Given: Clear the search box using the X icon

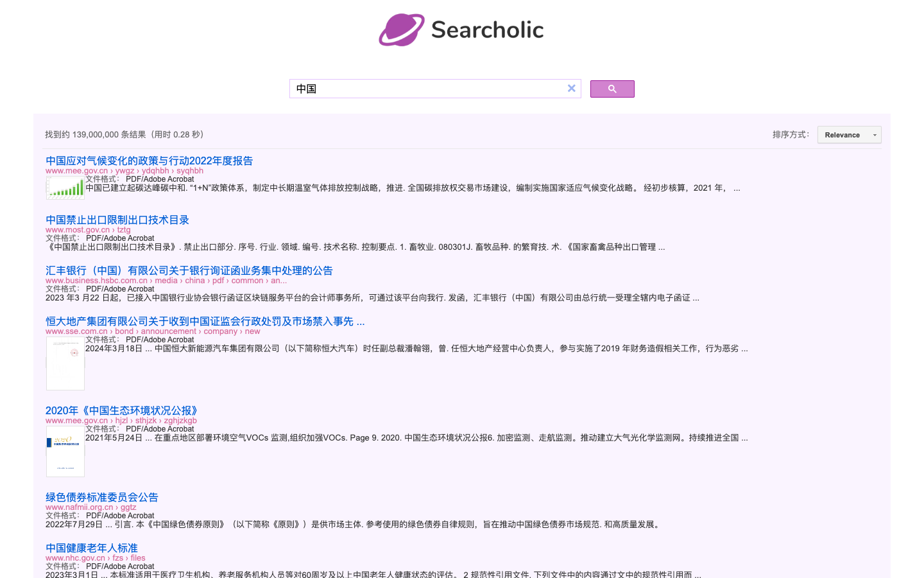Looking at the screenshot, I should click(x=571, y=88).
